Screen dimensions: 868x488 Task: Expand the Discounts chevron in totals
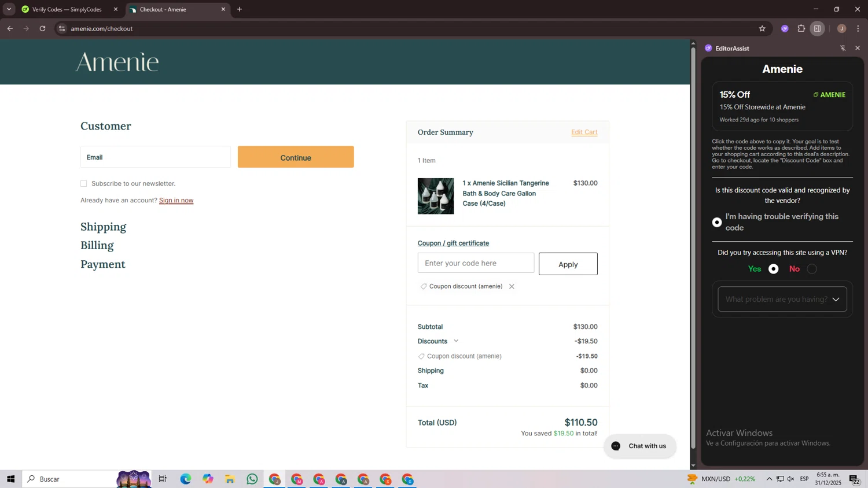click(x=456, y=341)
